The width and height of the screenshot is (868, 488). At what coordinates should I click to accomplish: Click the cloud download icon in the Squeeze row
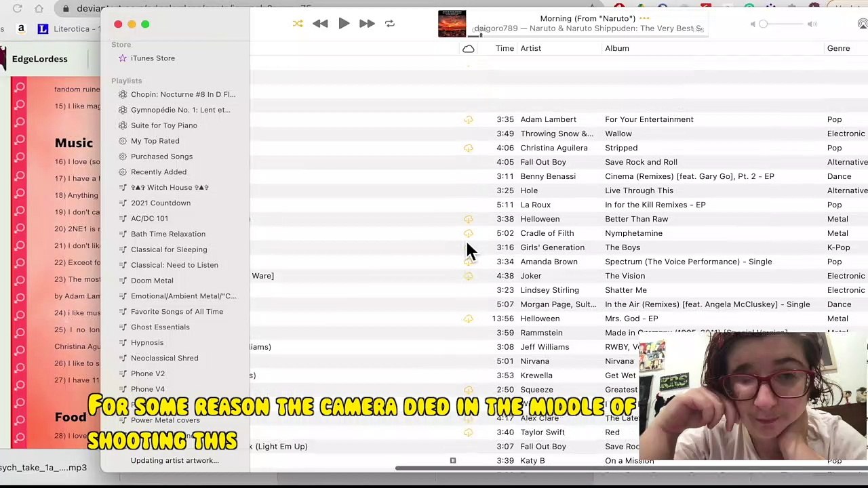(468, 390)
